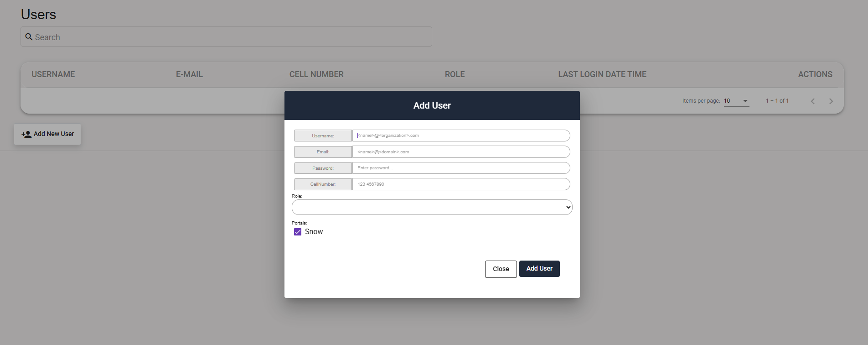Focus the Email input field
Image resolution: width=868 pixels, height=345 pixels.
coord(460,152)
